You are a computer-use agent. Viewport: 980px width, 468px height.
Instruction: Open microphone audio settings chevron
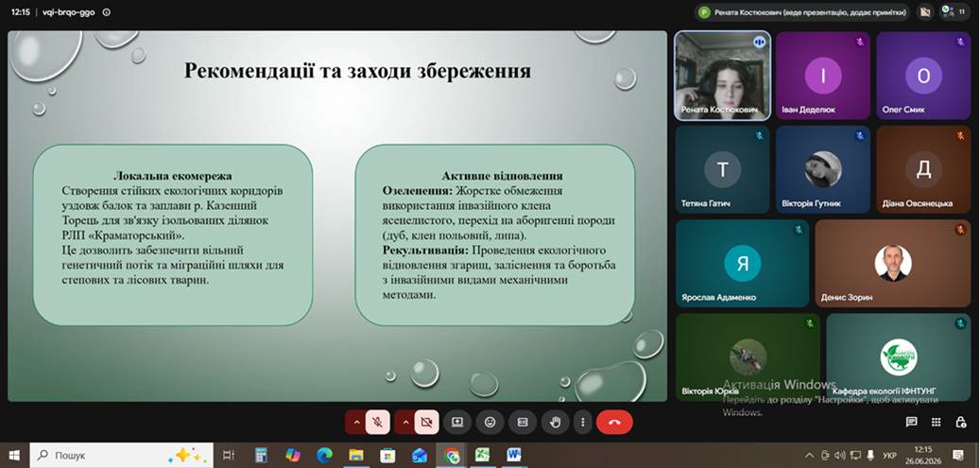click(357, 423)
